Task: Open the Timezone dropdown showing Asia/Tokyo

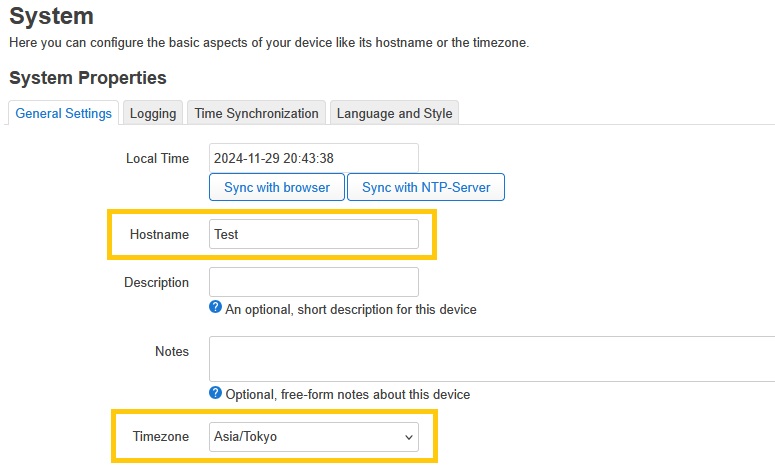Action: [x=314, y=437]
